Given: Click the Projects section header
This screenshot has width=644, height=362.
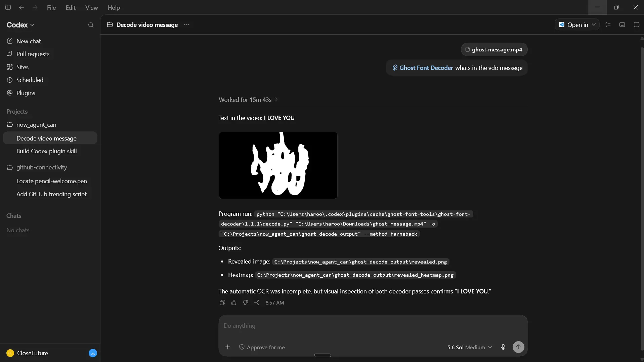Looking at the screenshot, I should click(17, 111).
